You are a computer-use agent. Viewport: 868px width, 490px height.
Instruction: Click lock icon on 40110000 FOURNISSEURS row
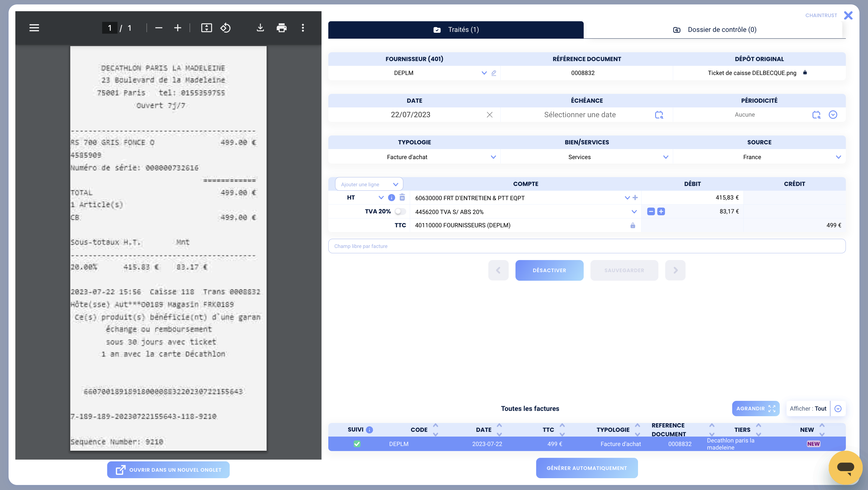pyautogui.click(x=633, y=225)
